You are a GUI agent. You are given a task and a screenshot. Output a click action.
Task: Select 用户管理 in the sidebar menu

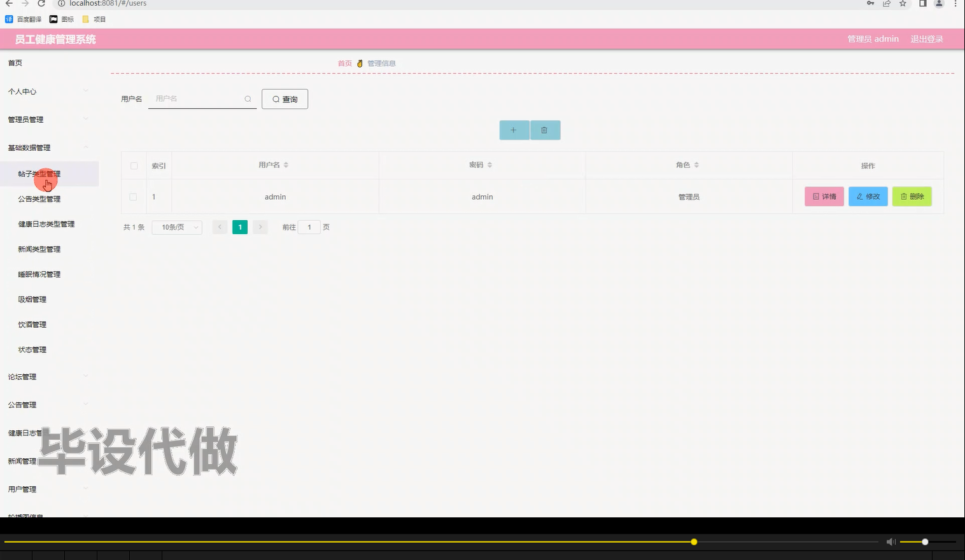tap(23, 489)
